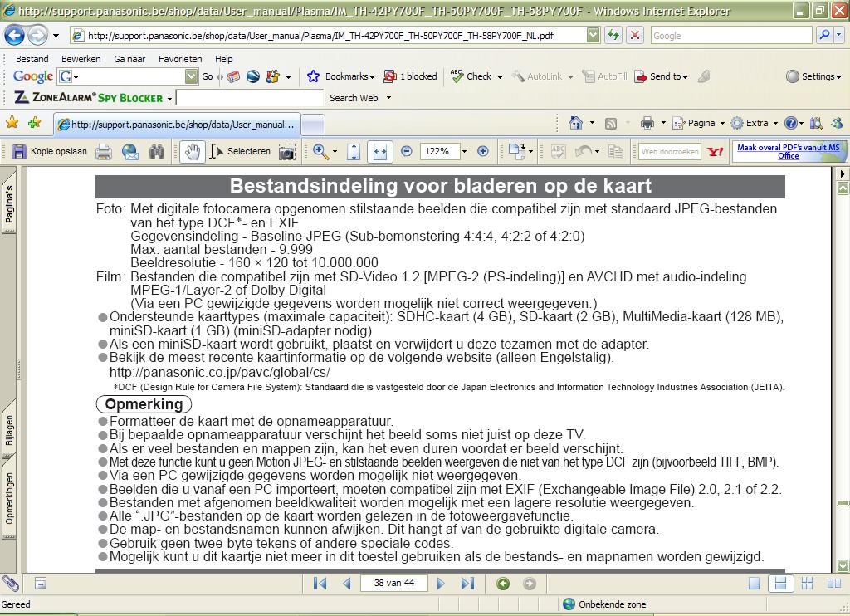Open the Bijlagen side panel tab
This screenshot has width=850, height=616.
click(9, 430)
